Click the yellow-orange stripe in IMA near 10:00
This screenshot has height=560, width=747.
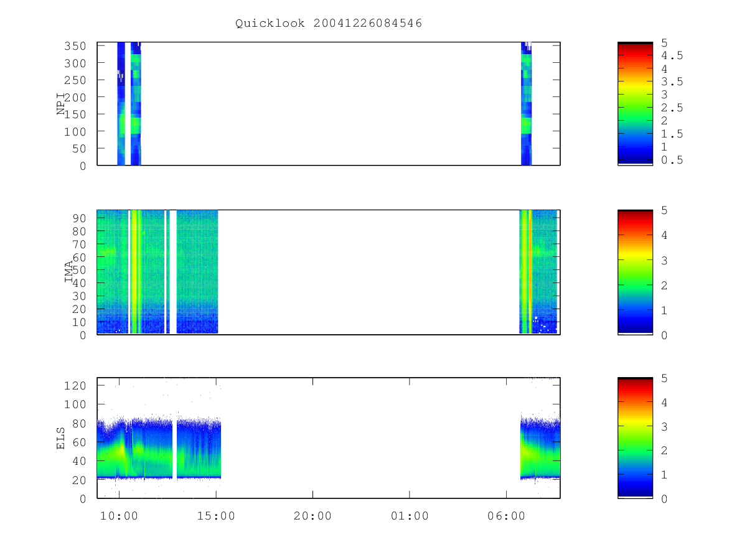[135, 272]
